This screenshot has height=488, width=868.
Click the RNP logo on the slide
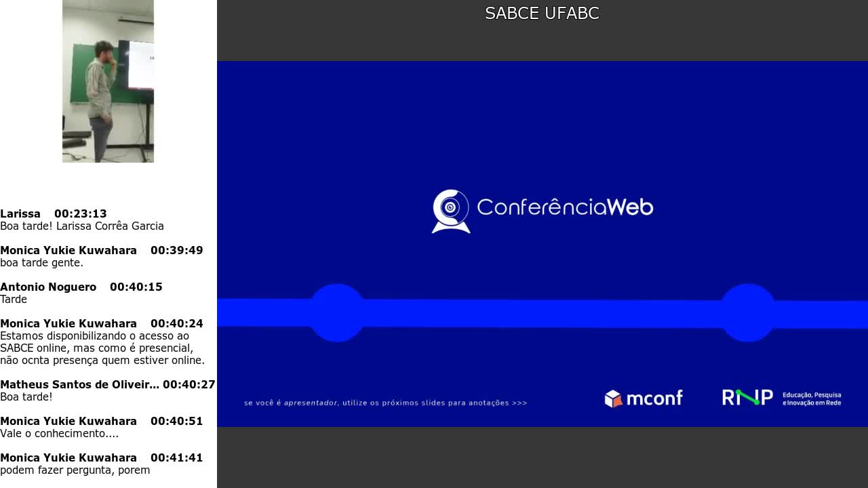(747, 397)
